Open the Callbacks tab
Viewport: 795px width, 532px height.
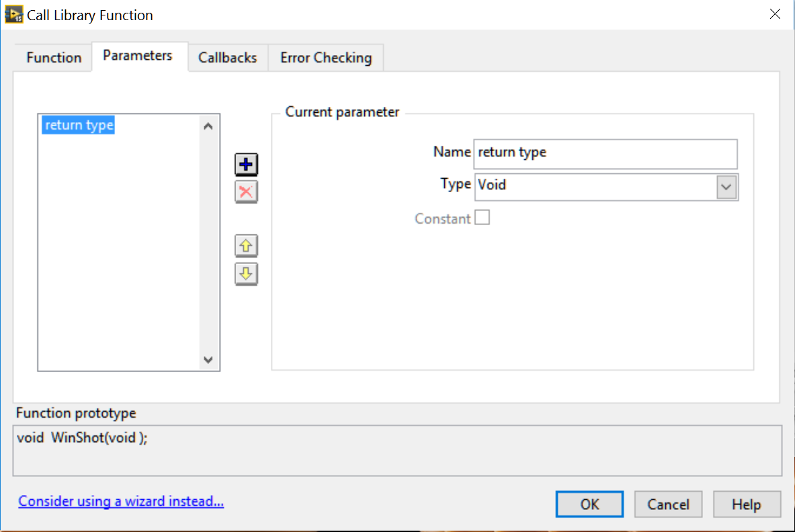point(227,58)
